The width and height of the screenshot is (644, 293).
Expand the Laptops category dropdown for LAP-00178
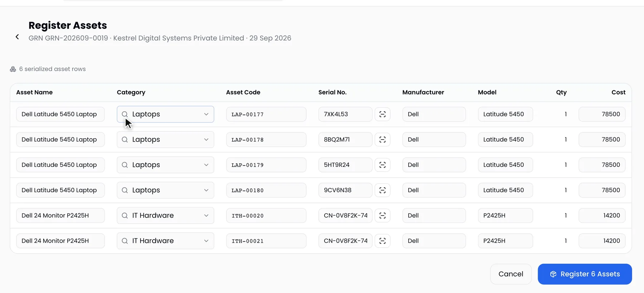pyautogui.click(x=165, y=140)
